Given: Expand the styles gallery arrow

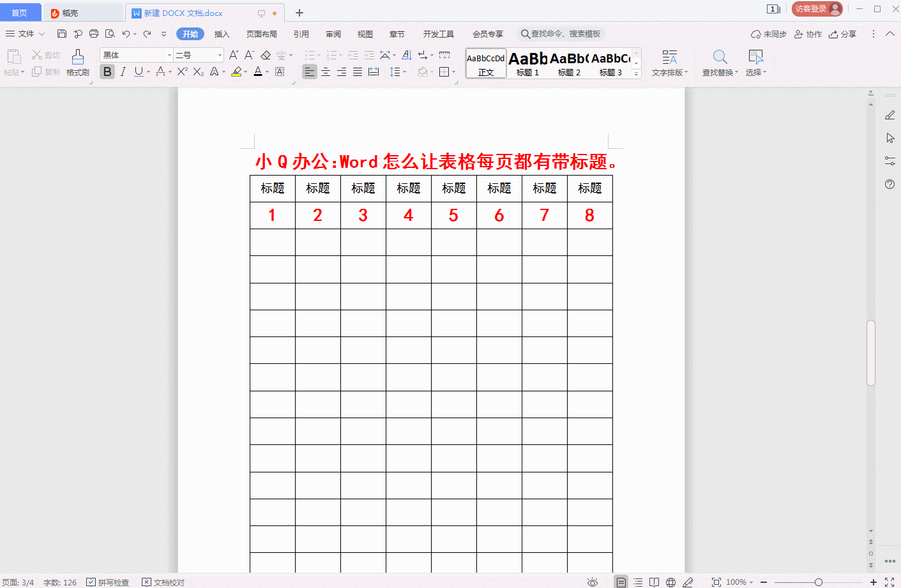Looking at the screenshot, I should (x=636, y=74).
